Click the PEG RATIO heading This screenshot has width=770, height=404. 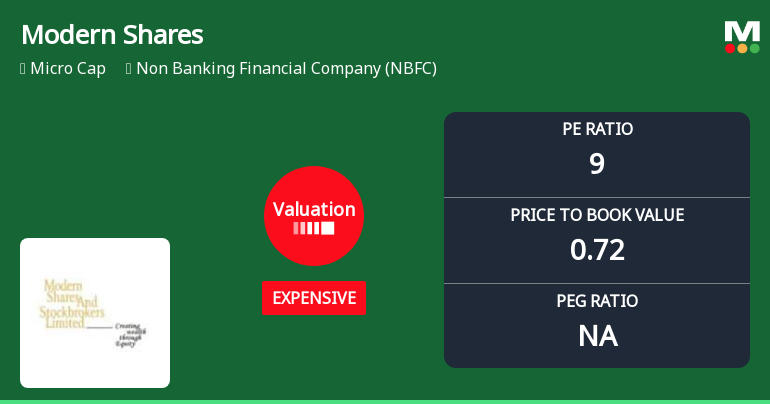pos(597,301)
